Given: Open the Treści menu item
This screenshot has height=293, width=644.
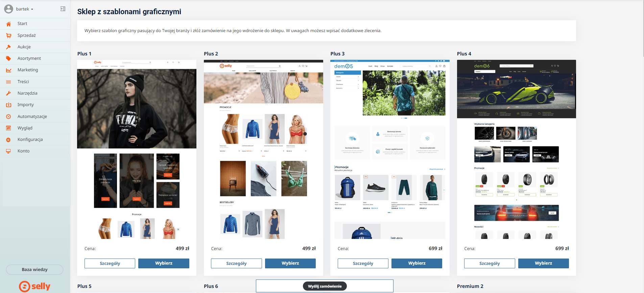Looking at the screenshot, I should [x=23, y=82].
